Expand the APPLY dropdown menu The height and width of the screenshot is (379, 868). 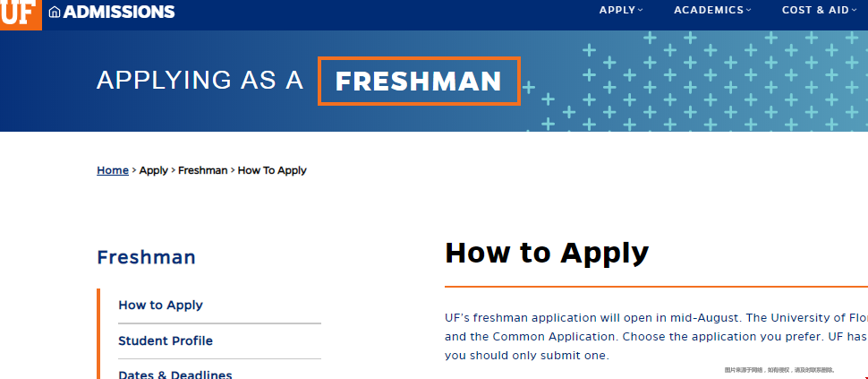[617, 10]
